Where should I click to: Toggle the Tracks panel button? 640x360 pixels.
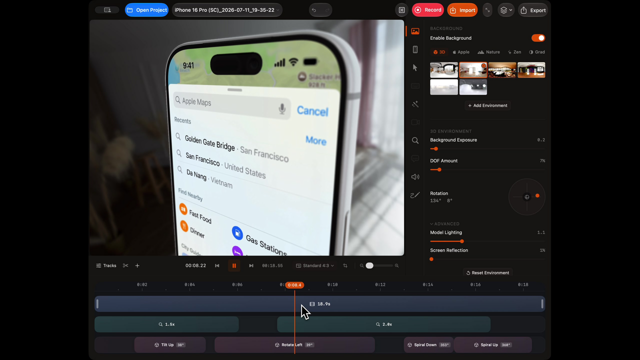pyautogui.click(x=106, y=266)
